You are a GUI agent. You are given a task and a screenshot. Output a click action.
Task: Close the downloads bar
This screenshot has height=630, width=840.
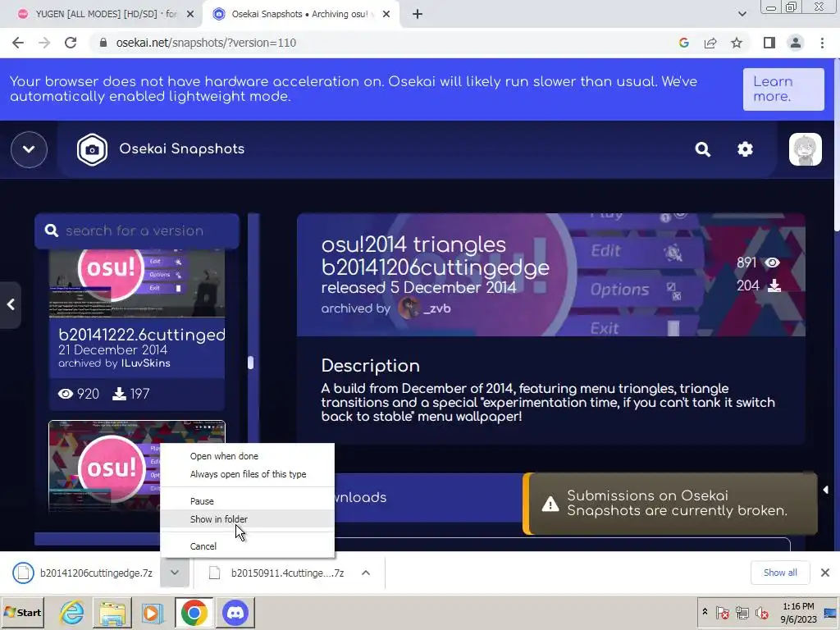pyautogui.click(x=825, y=573)
